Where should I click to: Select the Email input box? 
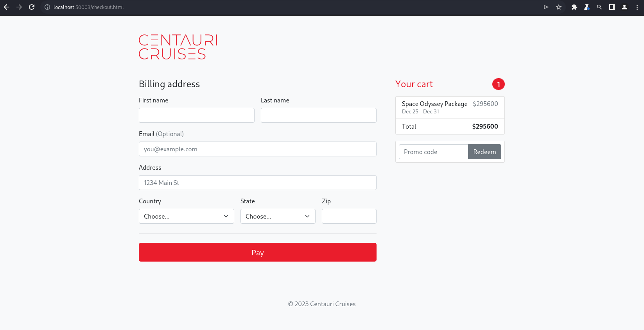click(x=257, y=149)
